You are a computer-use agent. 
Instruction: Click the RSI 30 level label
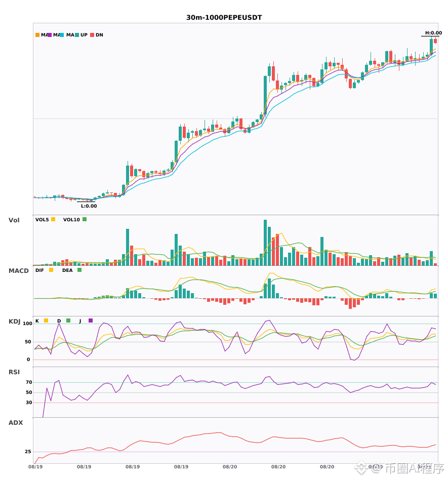[x=29, y=403]
